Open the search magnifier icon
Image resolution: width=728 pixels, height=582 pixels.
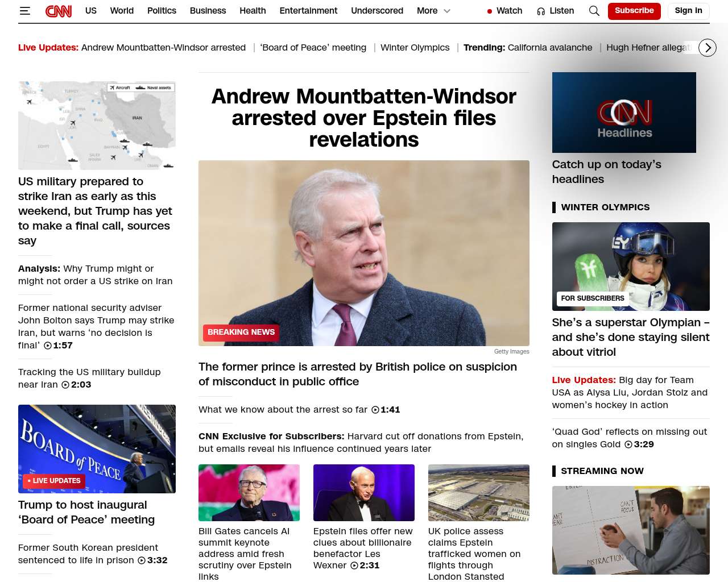(594, 11)
